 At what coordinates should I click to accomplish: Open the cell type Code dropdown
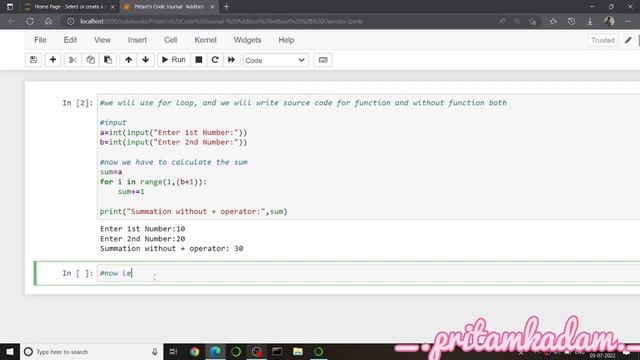[276, 60]
